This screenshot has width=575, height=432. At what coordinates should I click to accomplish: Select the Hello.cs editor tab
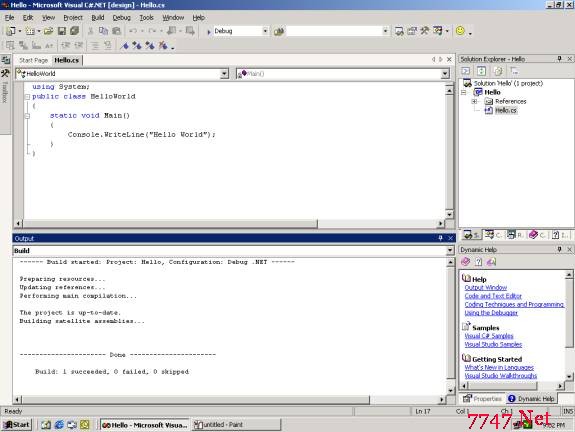(x=67, y=60)
